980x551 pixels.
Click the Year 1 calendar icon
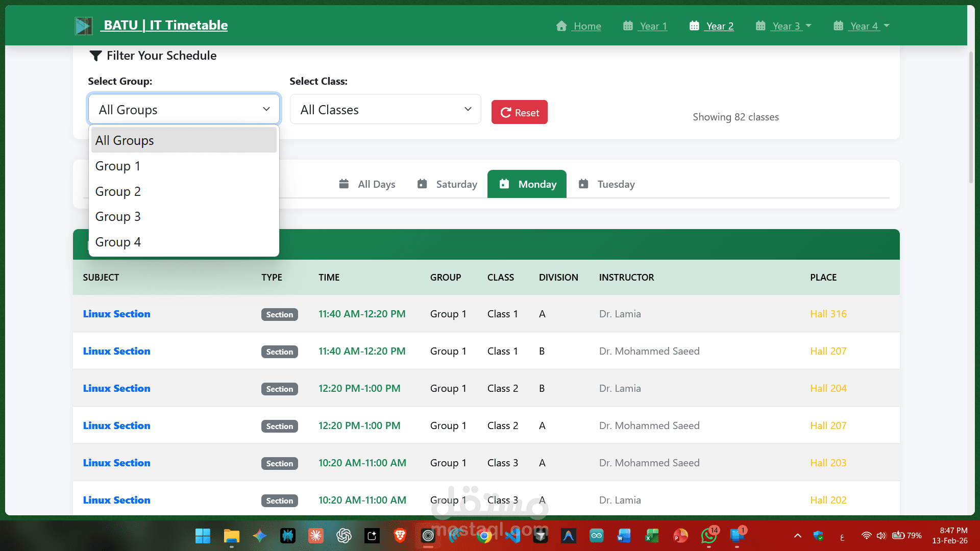click(x=628, y=26)
